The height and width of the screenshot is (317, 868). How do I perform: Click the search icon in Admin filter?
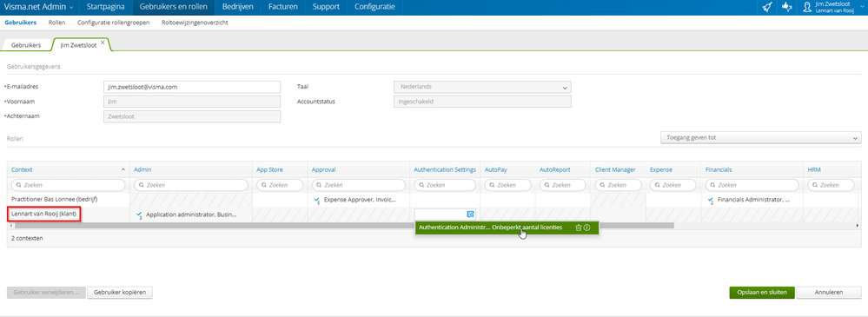click(x=141, y=185)
